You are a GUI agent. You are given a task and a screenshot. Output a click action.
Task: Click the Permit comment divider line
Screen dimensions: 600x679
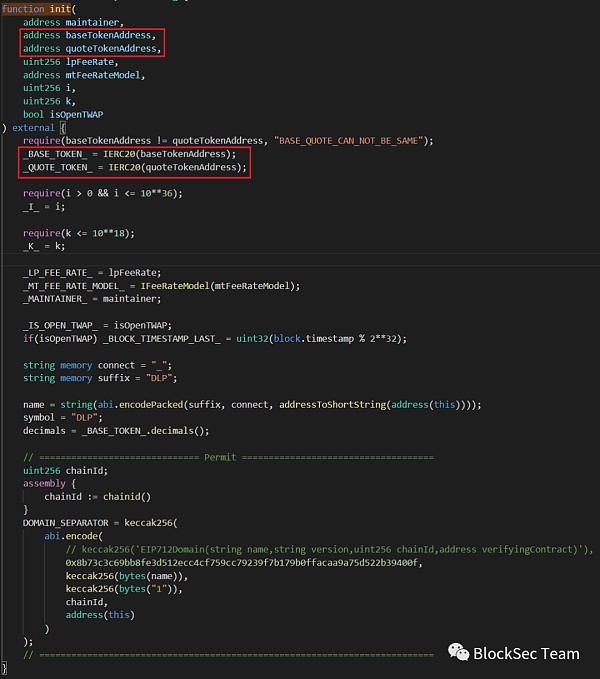coord(228,456)
